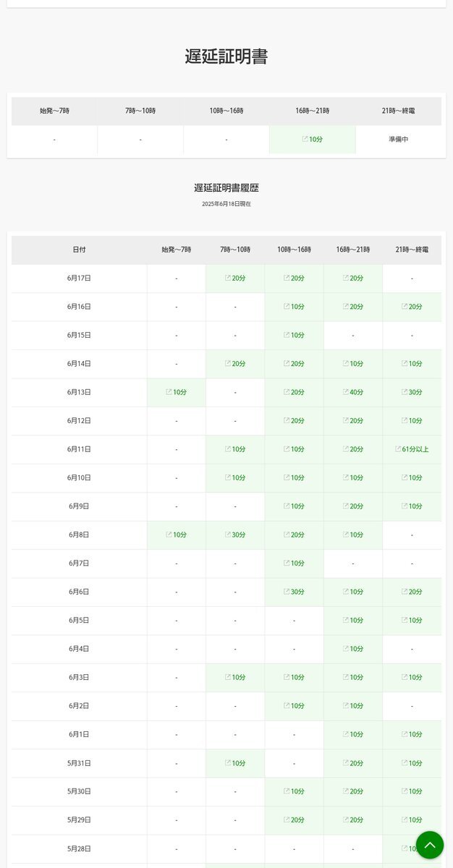Click external-link icon for 6月4日 16時〜21時 10分
The image size is (453, 868).
[x=345, y=649]
